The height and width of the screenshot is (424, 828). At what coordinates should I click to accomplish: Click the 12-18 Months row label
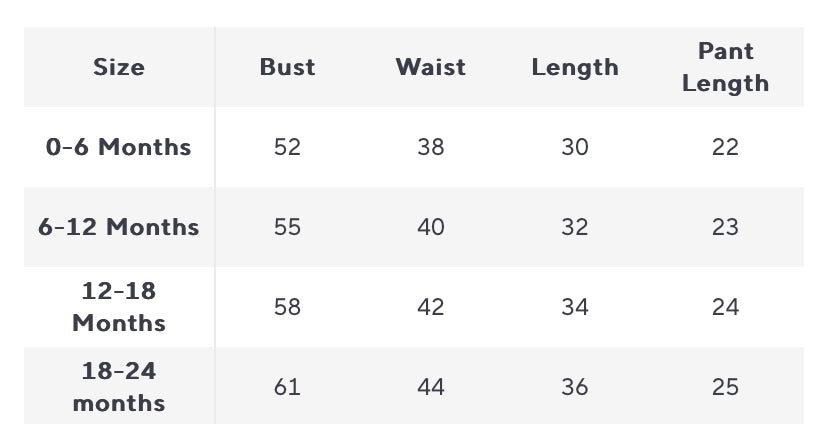click(x=119, y=307)
